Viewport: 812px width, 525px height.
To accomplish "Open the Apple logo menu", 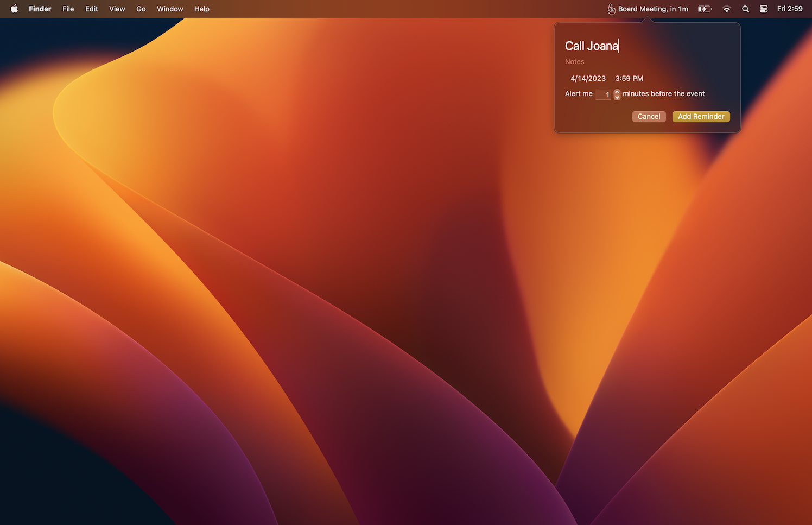I will (x=14, y=9).
